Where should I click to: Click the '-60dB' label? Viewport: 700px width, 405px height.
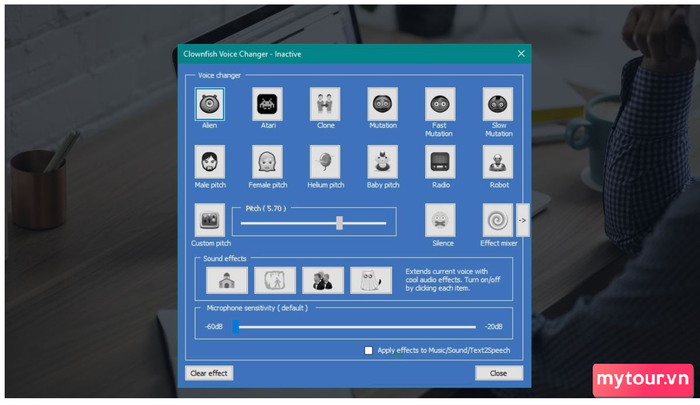click(214, 327)
